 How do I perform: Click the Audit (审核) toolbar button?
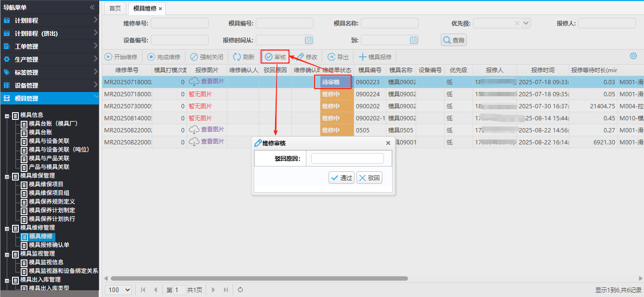click(275, 57)
